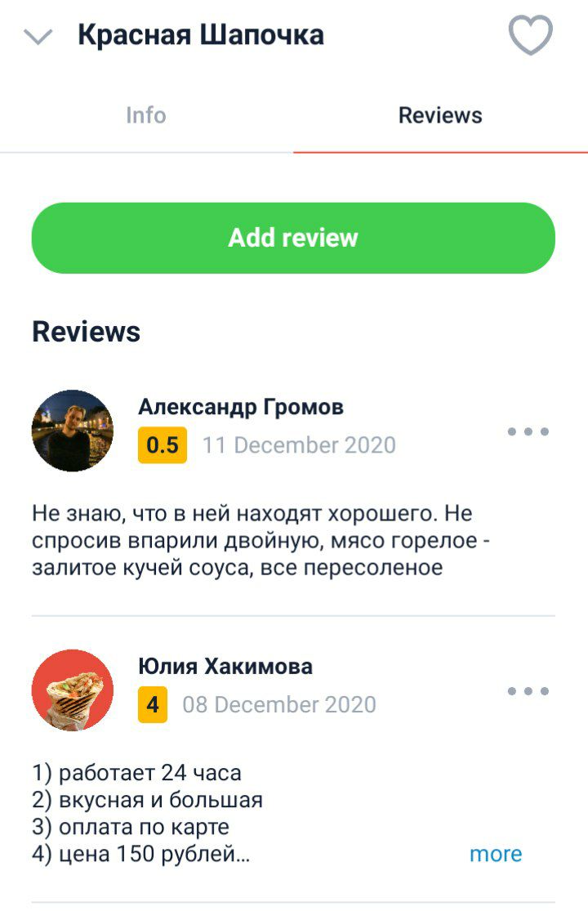This screenshot has height=911, width=588.
Task: Click the yellow 4 rating badge
Action: pyautogui.click(x=153, y=705)
